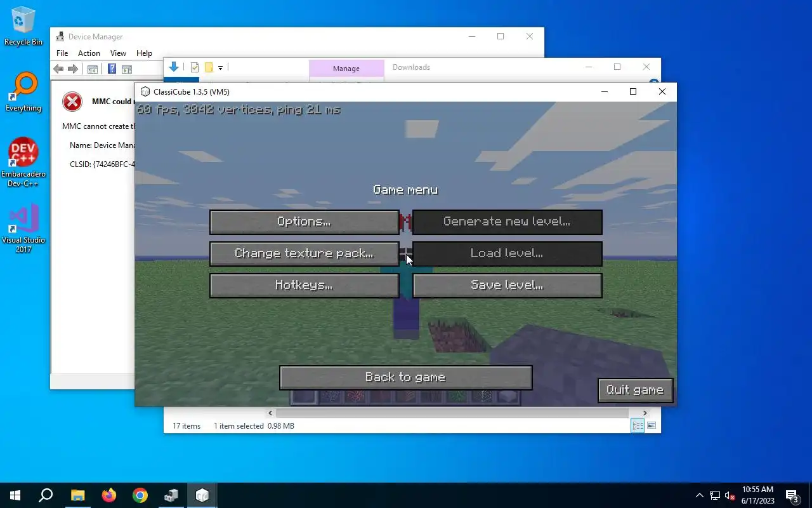This screenshot has height=508, width=812.
Task: Open File menu in Device Manager
Action: coord(62,53)
